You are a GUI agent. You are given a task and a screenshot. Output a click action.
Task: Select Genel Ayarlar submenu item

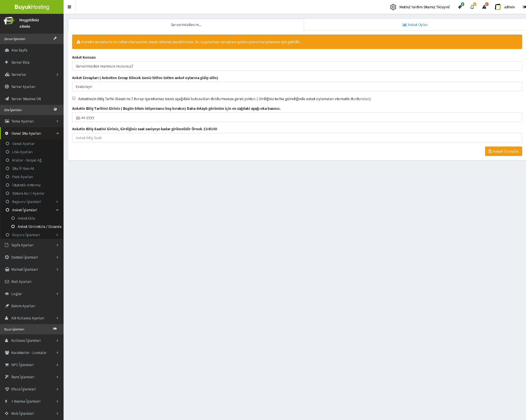(23, 144)
